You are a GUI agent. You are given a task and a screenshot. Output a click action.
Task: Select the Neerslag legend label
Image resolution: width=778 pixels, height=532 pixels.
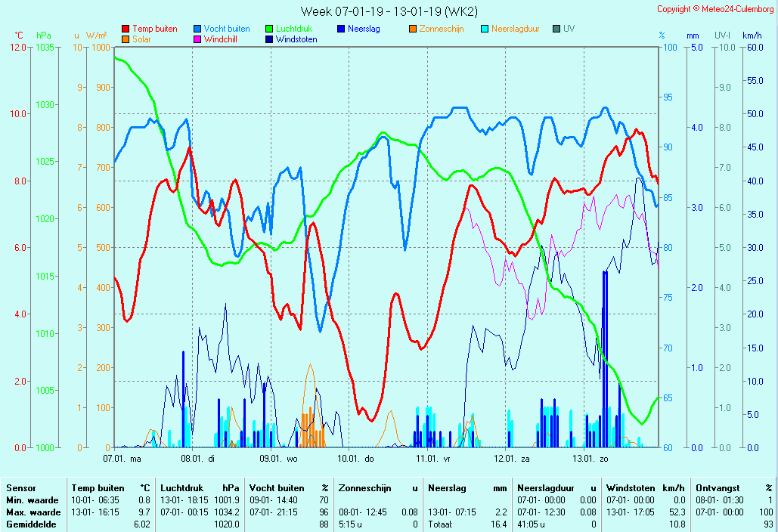364,29
